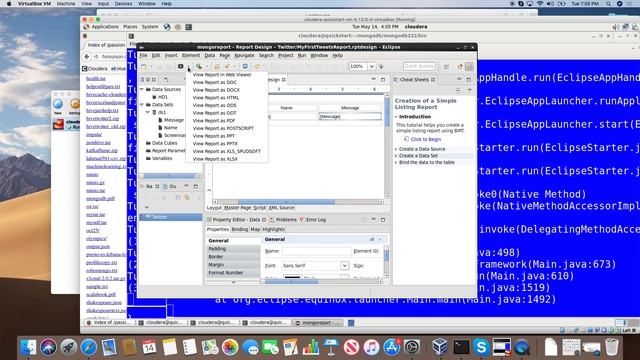640x360 pixels.
Task: Open the Calendar icon in the dock
Action: pyautogui.click(x=149, y=347)
